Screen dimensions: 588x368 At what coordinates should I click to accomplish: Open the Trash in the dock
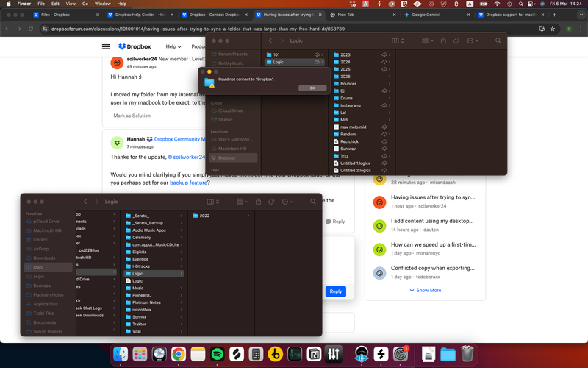(x=467, y=354)
